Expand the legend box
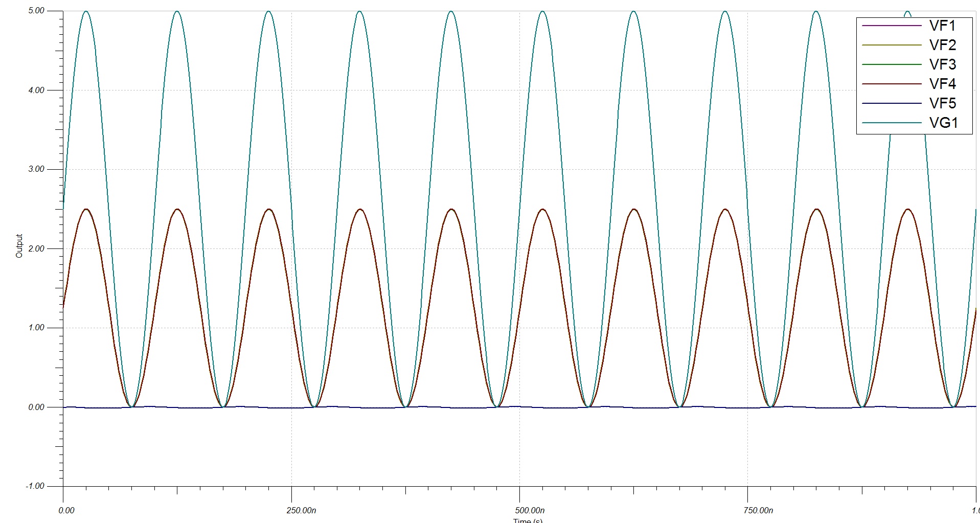980x523 pixels. coord(915,75)
